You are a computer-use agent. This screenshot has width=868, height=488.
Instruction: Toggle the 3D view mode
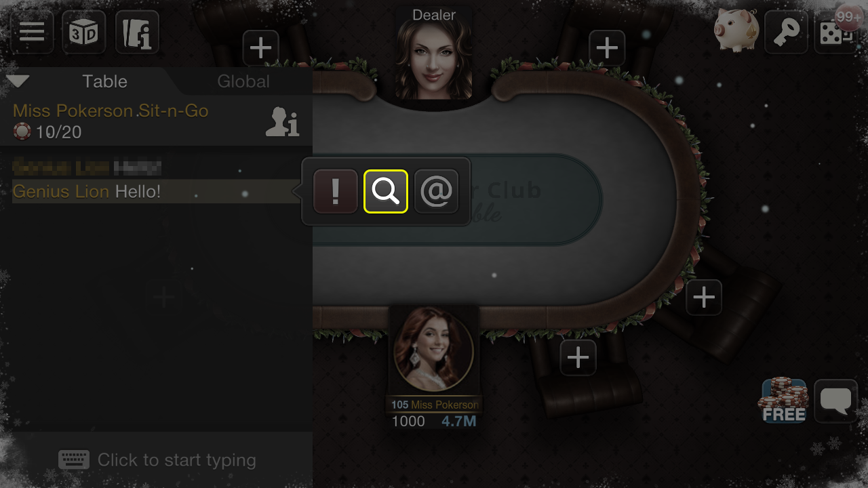[84, 32]
